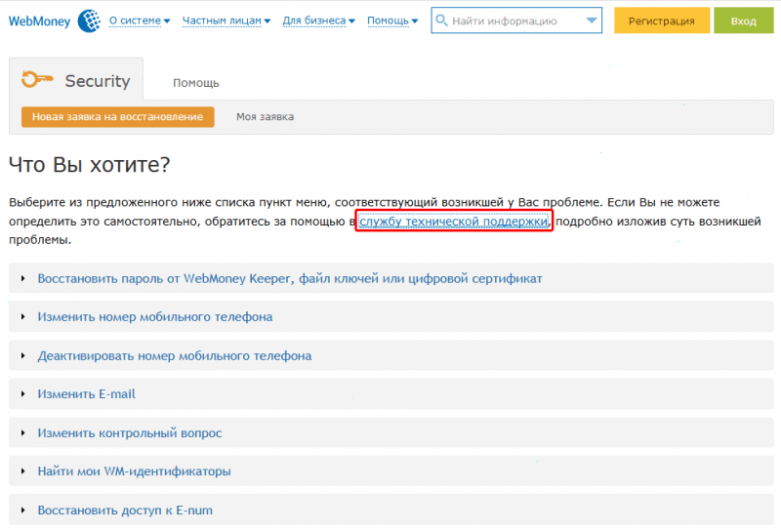781x532 pixels.
Task: Expand the Изменить E-mail item
Action: (x=391, y=394)
